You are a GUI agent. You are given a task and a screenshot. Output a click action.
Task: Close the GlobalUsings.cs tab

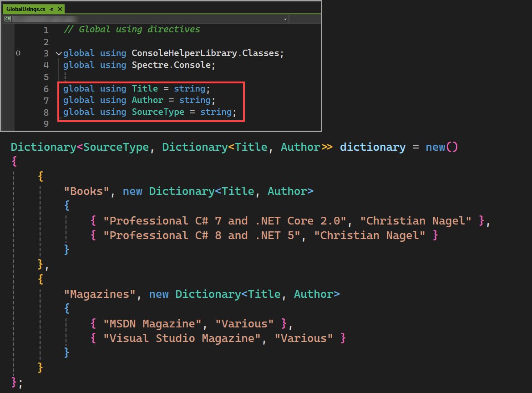tap(60, 9)
